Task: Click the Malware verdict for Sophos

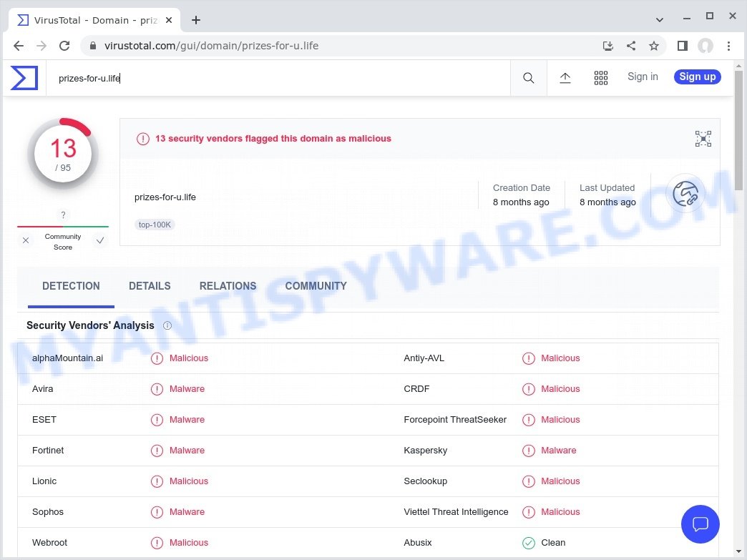Action: (x=187, y=512)
